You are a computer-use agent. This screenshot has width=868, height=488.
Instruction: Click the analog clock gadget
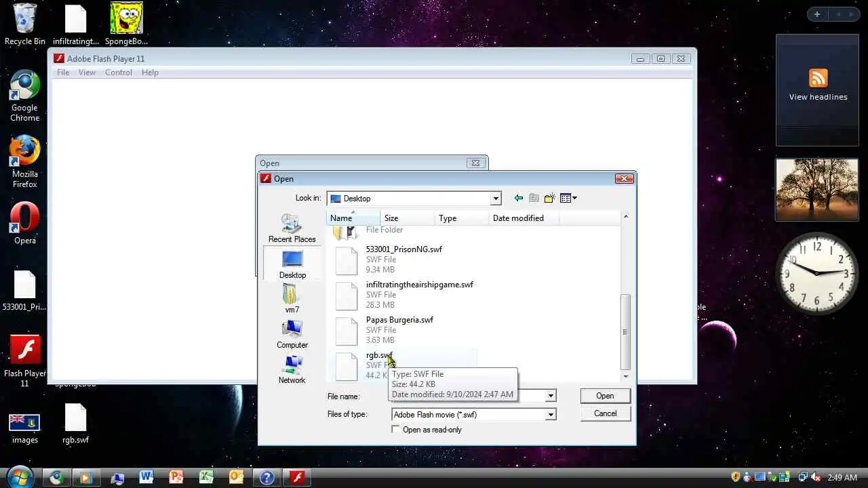[x=817, y=273]
